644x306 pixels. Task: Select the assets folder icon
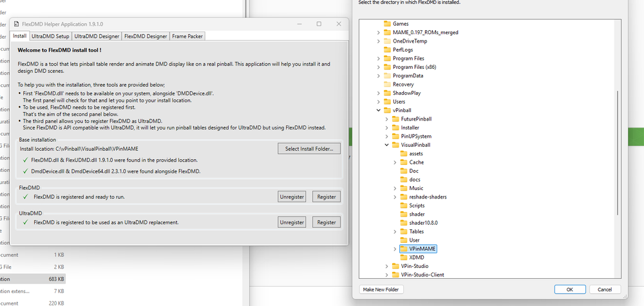pos(403,153)
